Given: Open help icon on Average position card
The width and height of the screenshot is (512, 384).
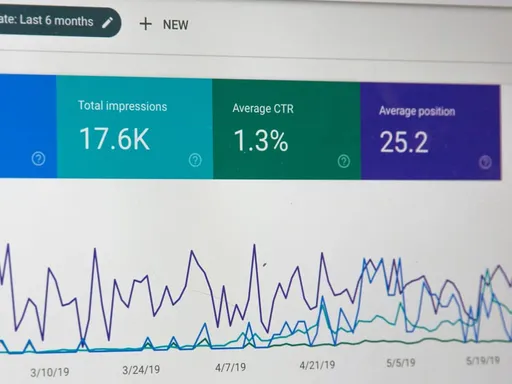Looking at the screenshot, I should (485, 162).
